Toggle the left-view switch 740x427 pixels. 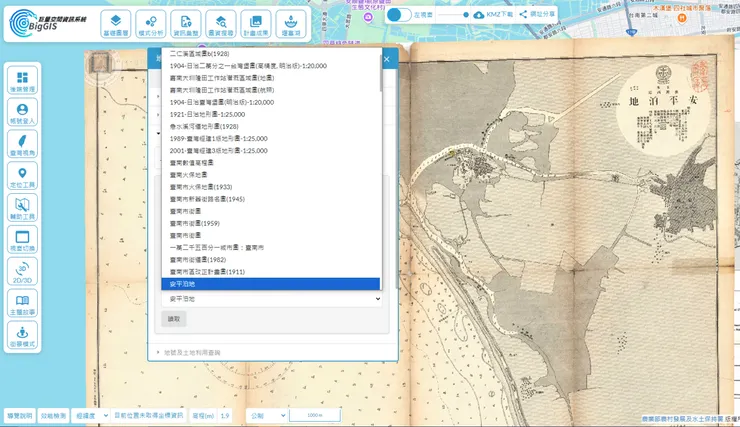[x=399, y=15]
